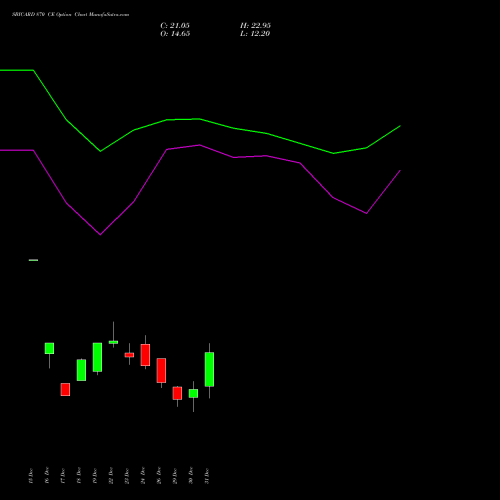The image size is (500, 500).
Task: Click the '24 Dec' date axis label
Action: pyautogui.click(x=143, y=476)
